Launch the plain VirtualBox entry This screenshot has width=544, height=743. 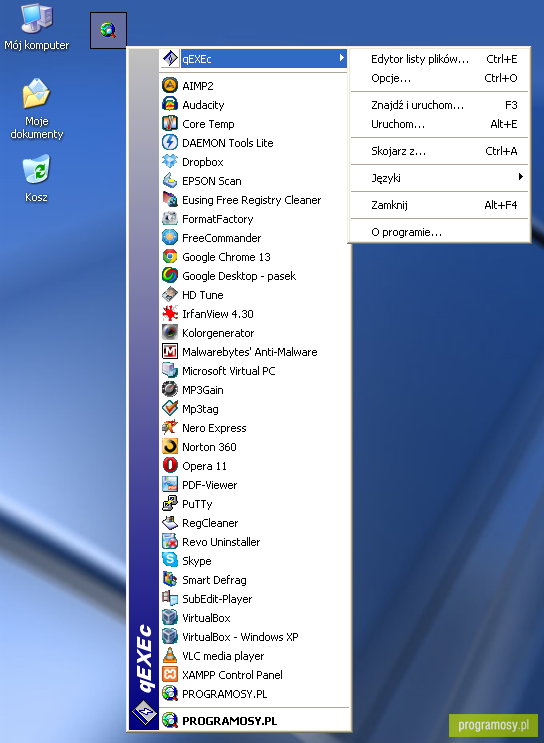(254, 618)
